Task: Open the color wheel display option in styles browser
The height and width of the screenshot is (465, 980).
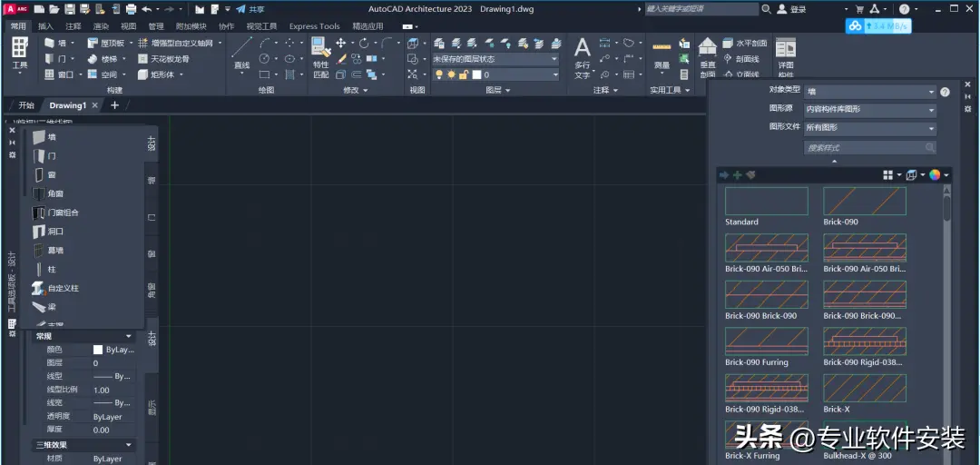Action: coord(935,175)
